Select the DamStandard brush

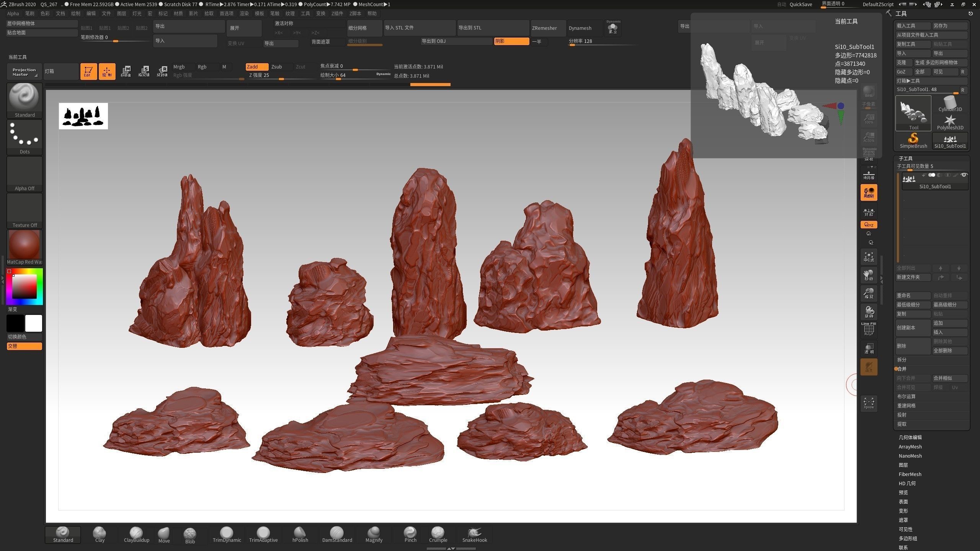coord(337,535)
